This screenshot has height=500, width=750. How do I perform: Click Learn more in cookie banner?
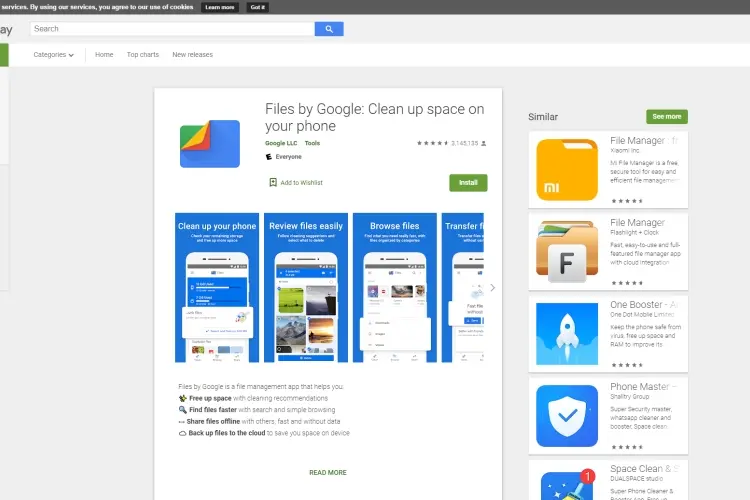tap(220, 7)
